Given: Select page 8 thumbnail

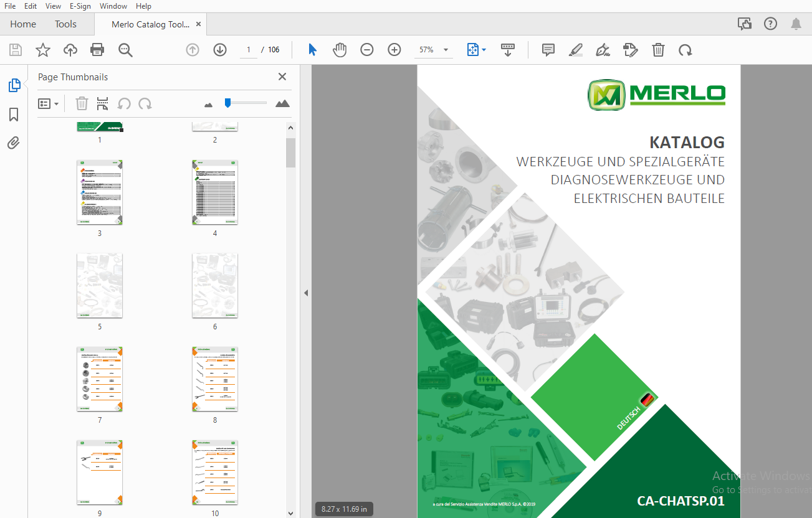Looking at the screenshot, I should pyautogui.click(x=215, y=379).
